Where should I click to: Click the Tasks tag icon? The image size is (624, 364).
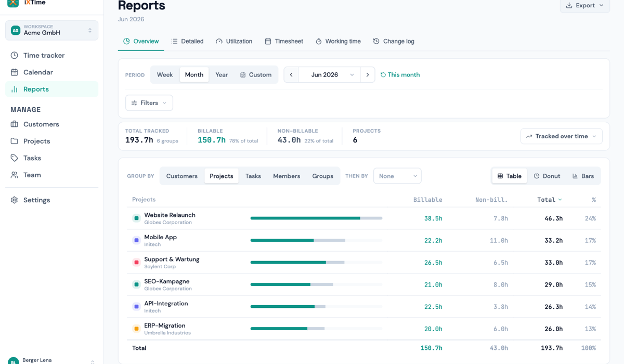[x=15, y=158]
